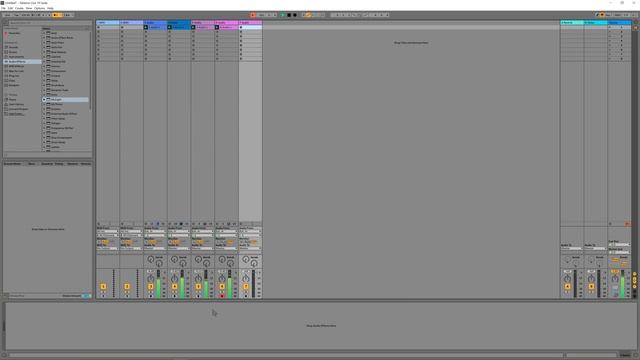Viewport: 640px width, 360px height.
Task: Toggle the track 2 activator button
Action: (x=127, y=287)
